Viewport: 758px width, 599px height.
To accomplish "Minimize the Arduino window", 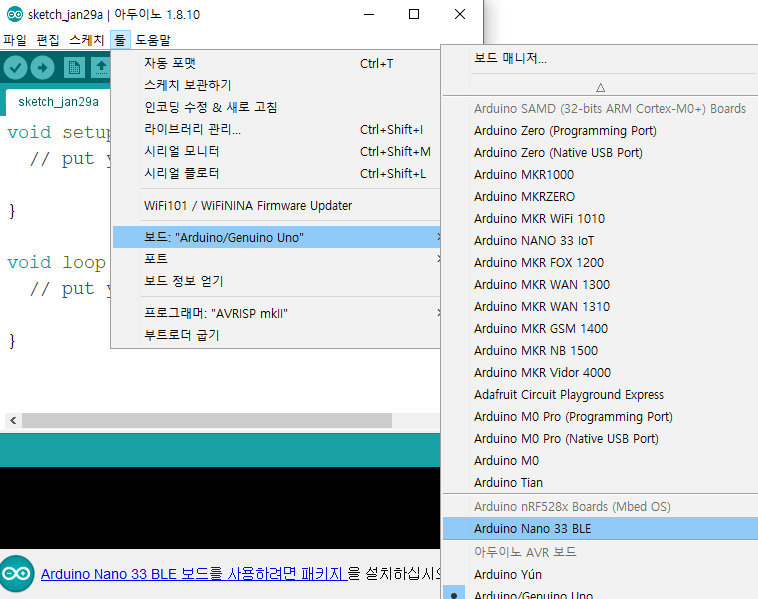I will click(369, 15).
